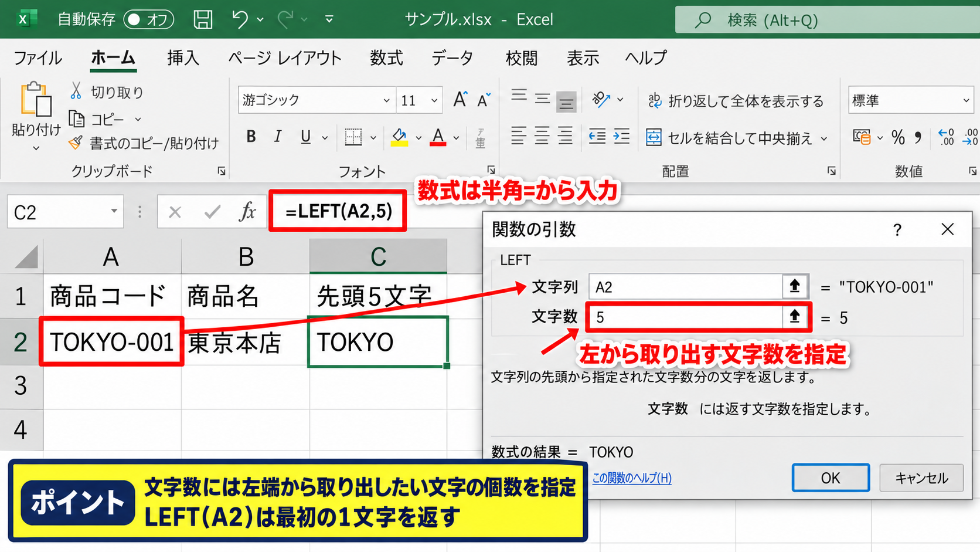Open the font size 11 dropdown

[434, 100]
